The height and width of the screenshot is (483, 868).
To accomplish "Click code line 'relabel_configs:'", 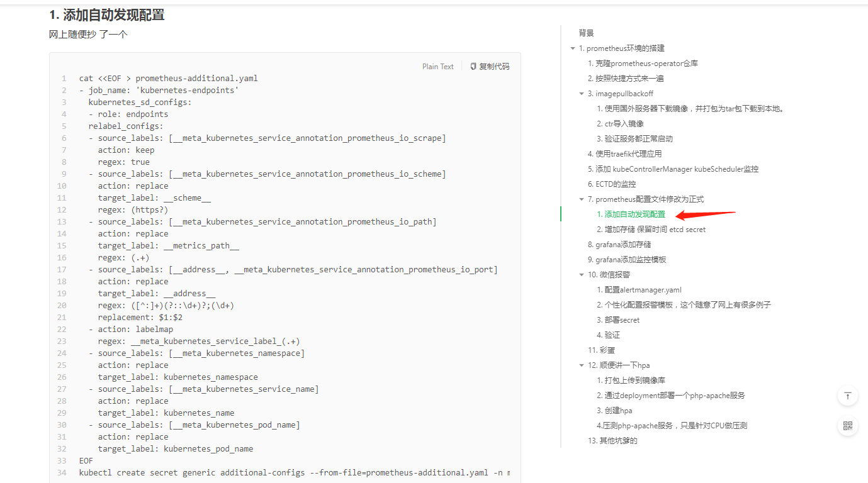I will (x=126, y=126).
